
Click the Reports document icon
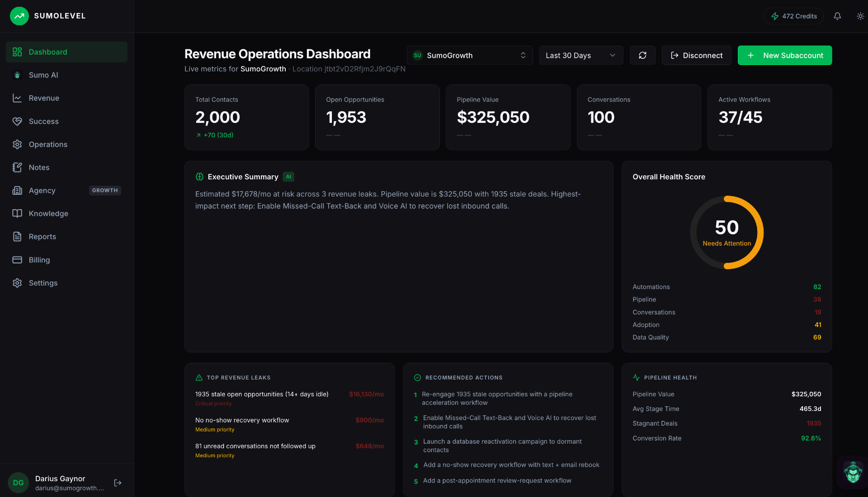pyautogui.click(x=17, y=236)
